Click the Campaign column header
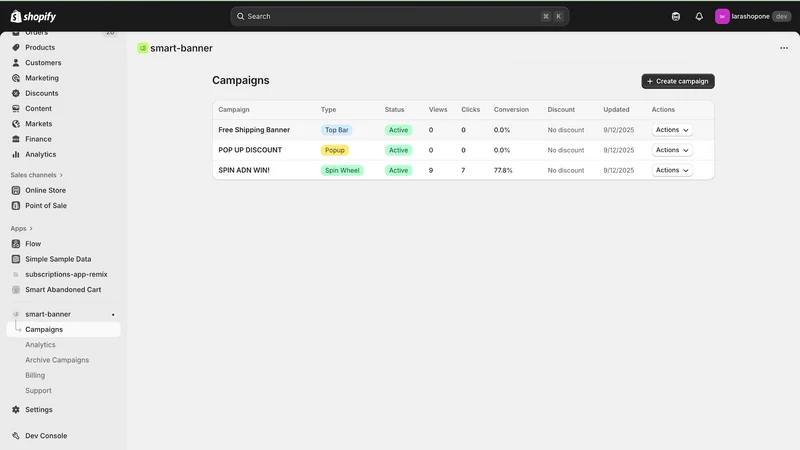The height and width of the screenshot is (450, 800). tap(234, 110)
